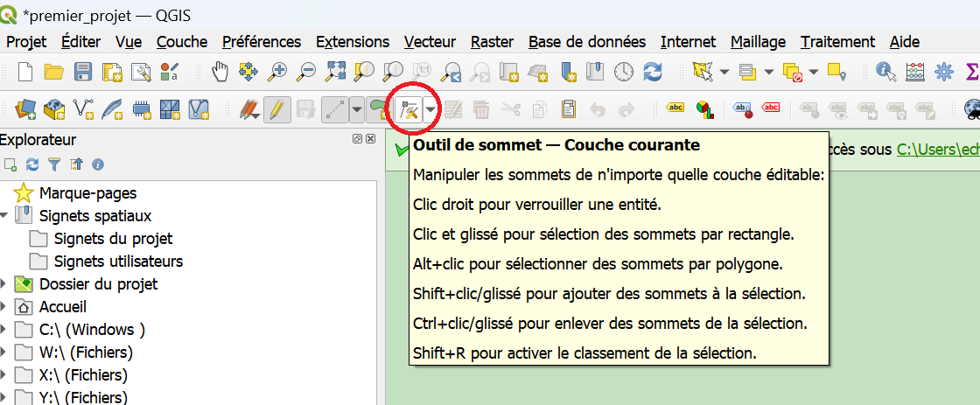Activate the vertex tool icon

[409, 110]
